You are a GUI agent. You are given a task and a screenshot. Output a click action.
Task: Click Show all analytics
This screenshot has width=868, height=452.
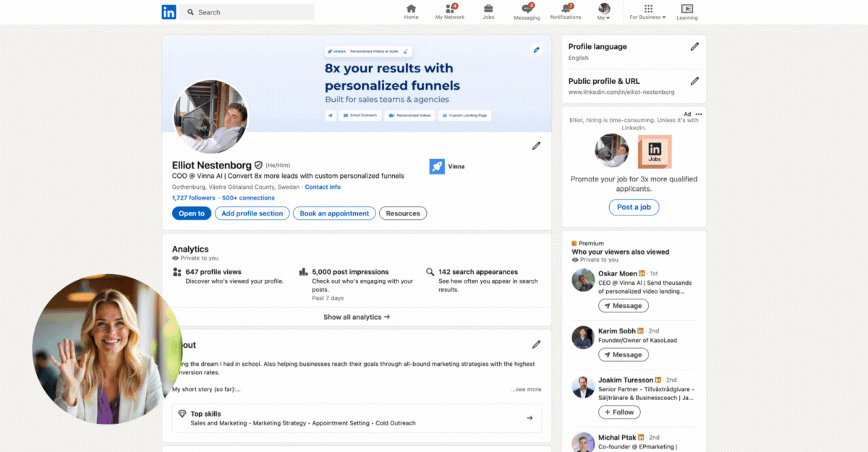[x=357, y=317]
